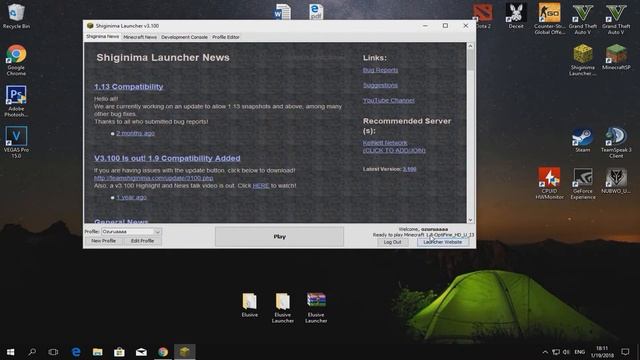Click the Play button

[279, 237]
